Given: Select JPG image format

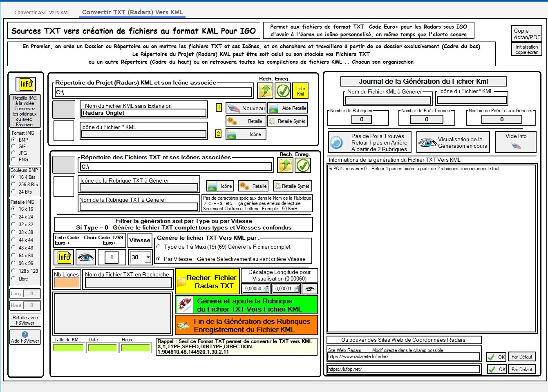Looking at the screenshot, I should (13, 153).
